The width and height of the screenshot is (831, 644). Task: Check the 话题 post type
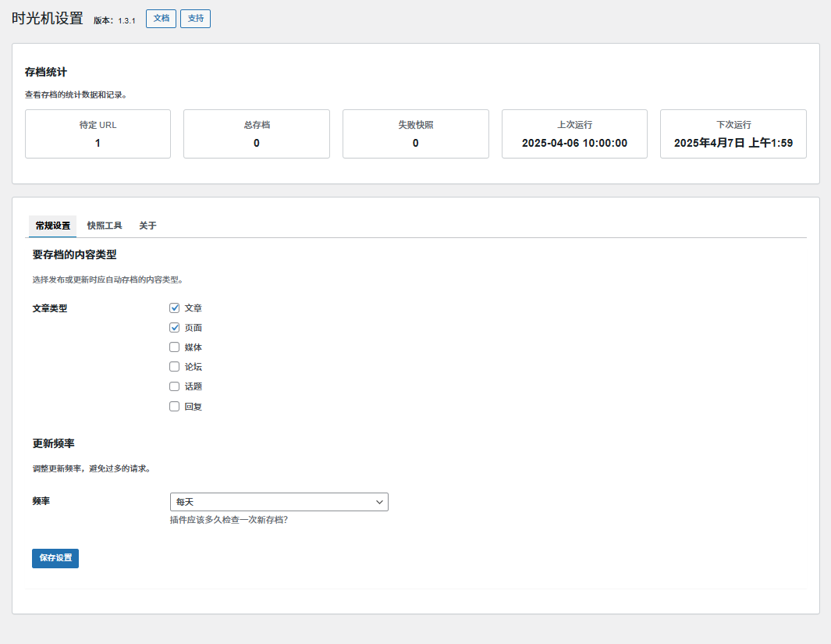tap(175, 386)
